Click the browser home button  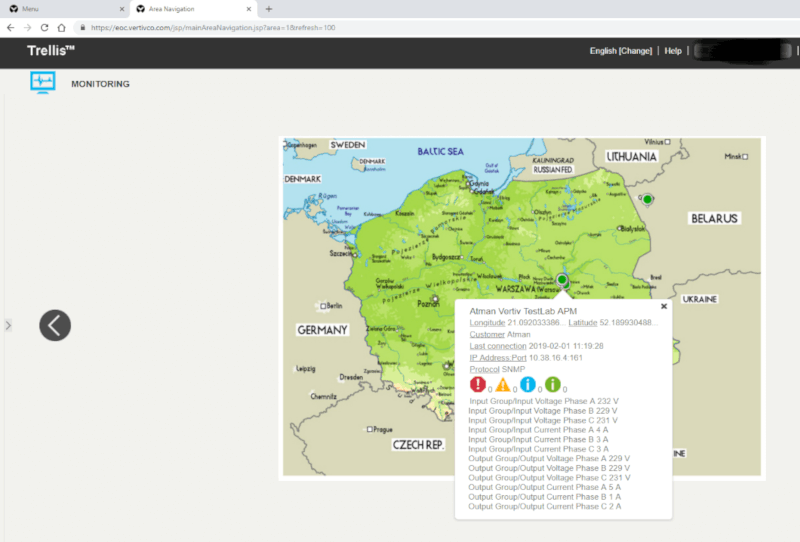click(62, 27)
